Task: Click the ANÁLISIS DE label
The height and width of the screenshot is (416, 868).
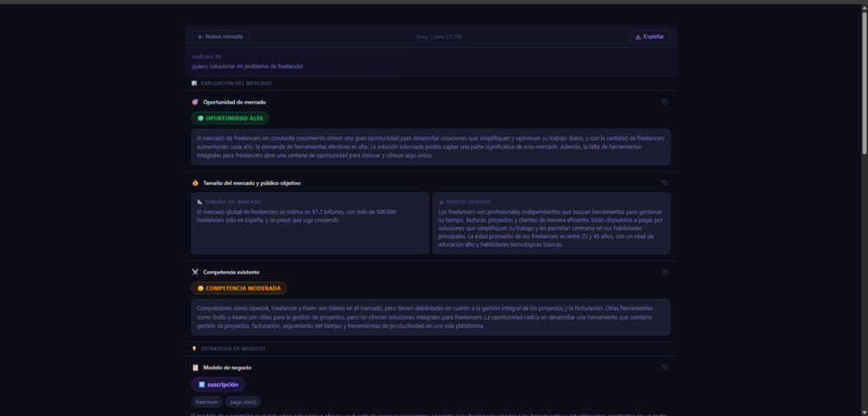Action: pos(206,56)
